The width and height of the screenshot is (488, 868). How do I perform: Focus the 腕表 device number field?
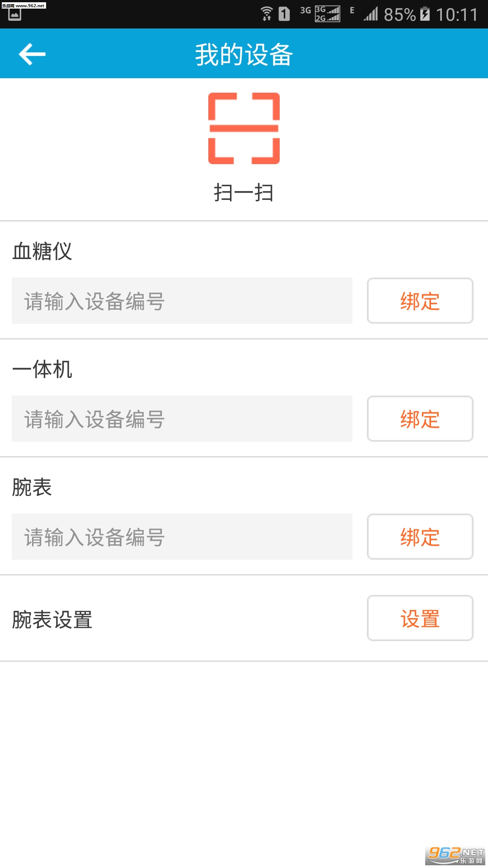pyautogui.click(x=182, y=537)
